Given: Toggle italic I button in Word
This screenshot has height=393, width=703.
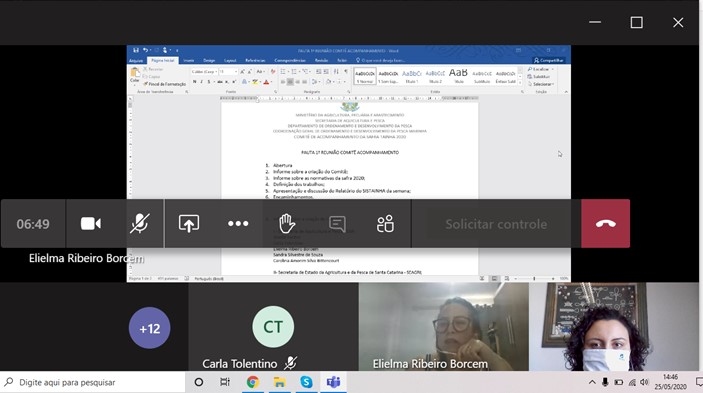Looking at the screenshot, I should [x=201, y=82].
